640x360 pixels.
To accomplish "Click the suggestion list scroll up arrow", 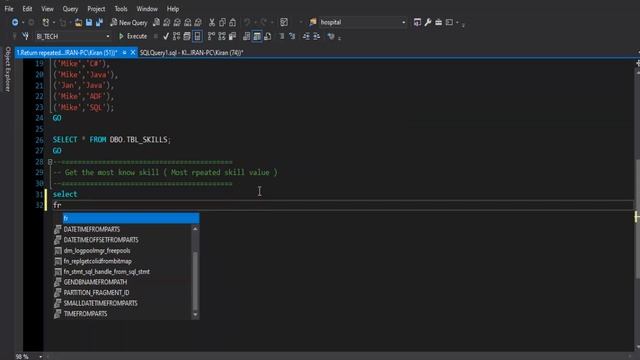I will [x=195, y=229].
